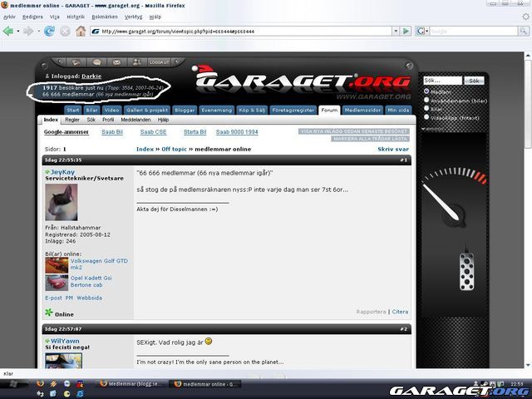The width and height of the screenshot is (532, 399).
Task: Click the left round arrow in the Garaget top bar
Action: click(61, 62)
